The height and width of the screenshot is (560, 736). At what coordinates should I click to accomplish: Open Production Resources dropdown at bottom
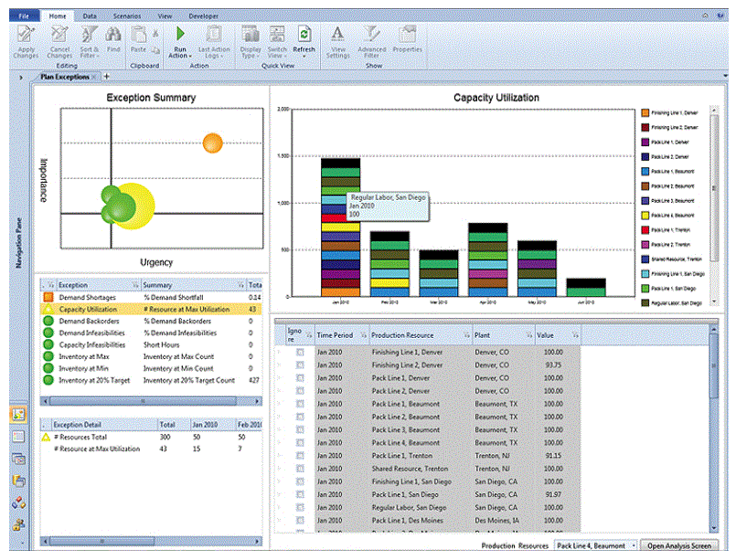coord(634,546)
